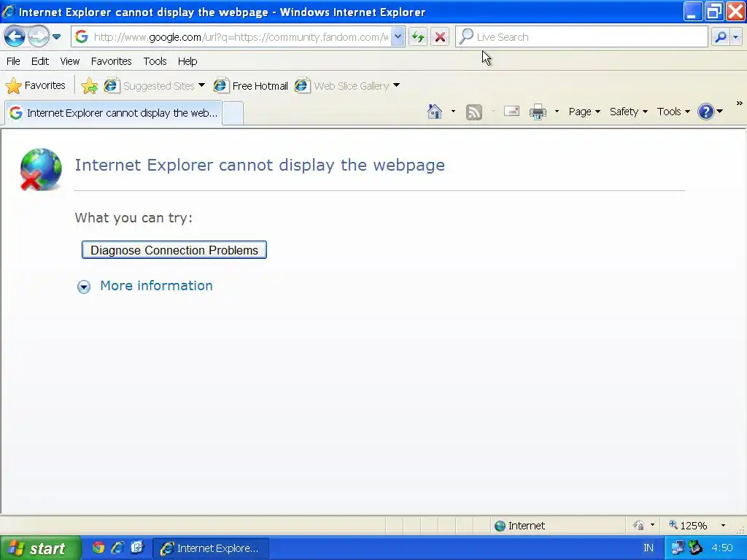This screenshot has width=747, height=560.
Task: Click Diagnose Connection Problems button
Action: pos(174,250)
